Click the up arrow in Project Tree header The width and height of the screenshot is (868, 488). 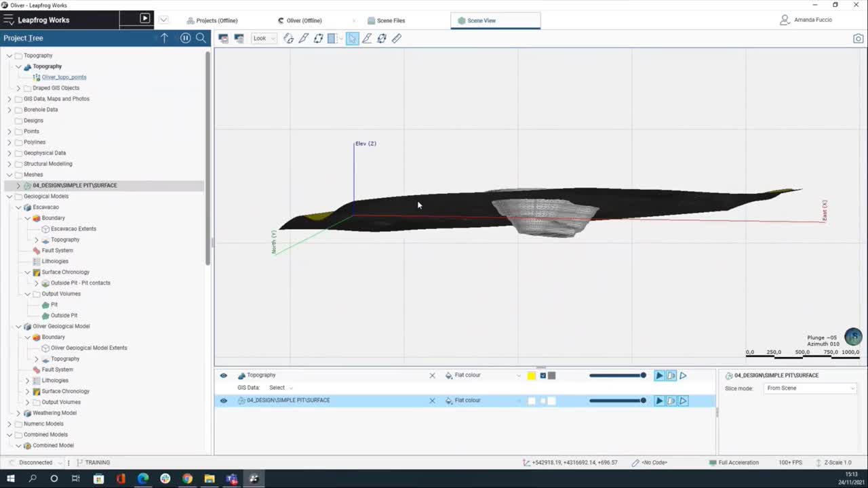click(164, 38)
